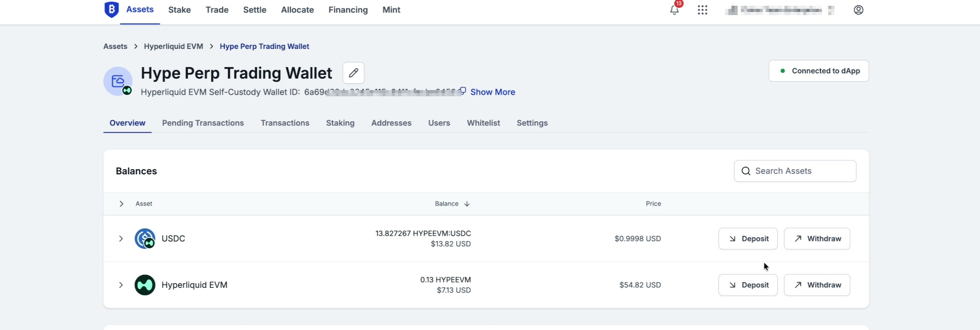
Task: Open the apps grid menu
Action: tap(702, 10)
